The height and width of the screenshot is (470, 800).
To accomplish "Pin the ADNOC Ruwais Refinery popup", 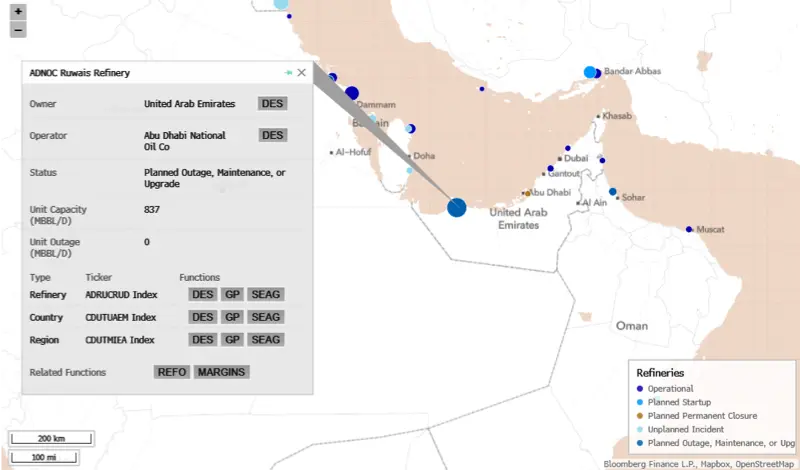I will (x=288, y=73).
